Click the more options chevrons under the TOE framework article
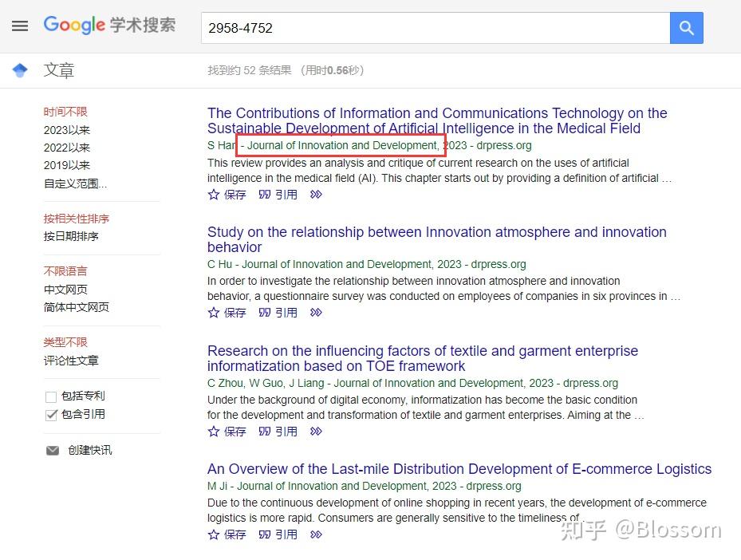 point(315,431)
